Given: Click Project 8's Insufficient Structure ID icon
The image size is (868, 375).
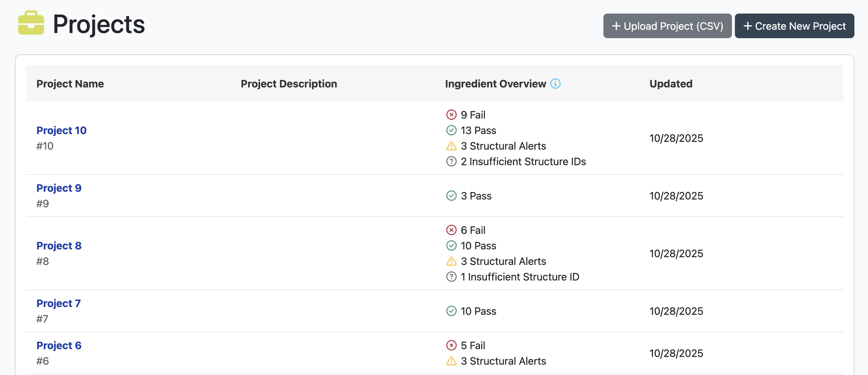Looking at the screenshot, I should (451, 277).
